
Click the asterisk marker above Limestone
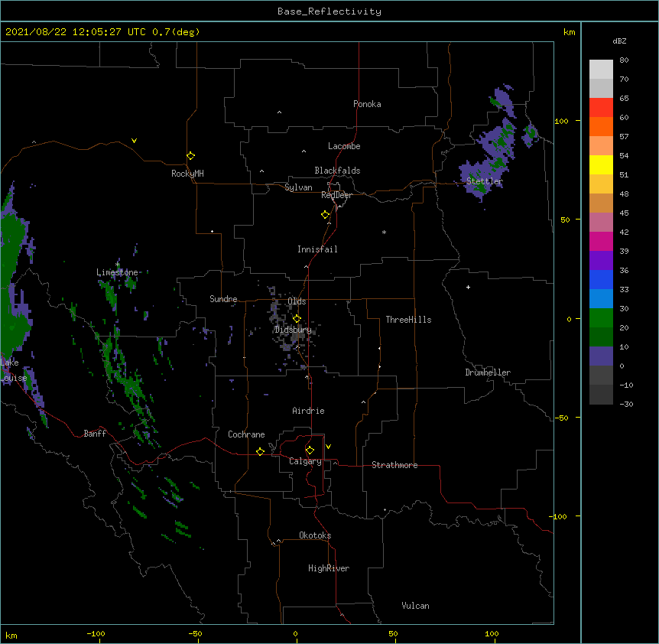(118, 265)
